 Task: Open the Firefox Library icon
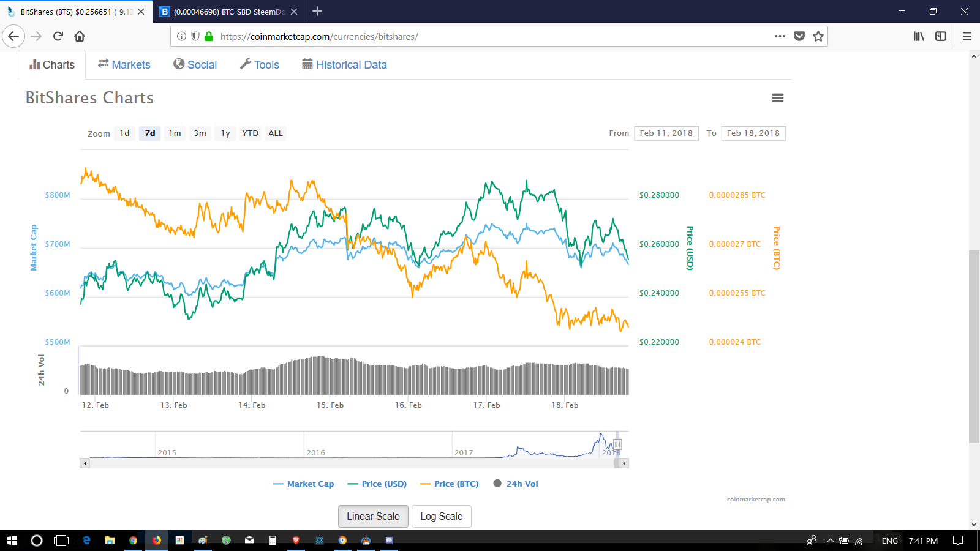(x=919, y=36)
